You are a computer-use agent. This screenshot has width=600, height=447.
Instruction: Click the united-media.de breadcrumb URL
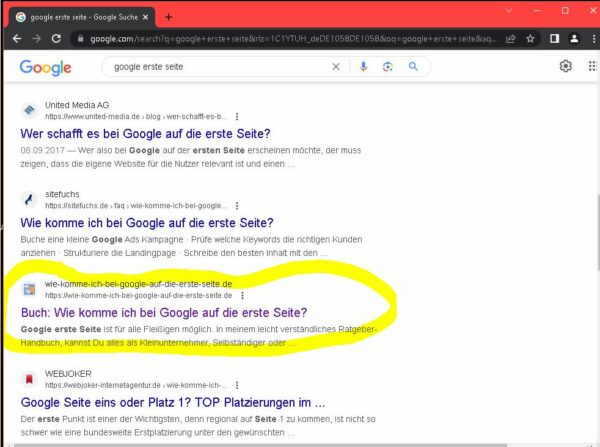point(136,116)
